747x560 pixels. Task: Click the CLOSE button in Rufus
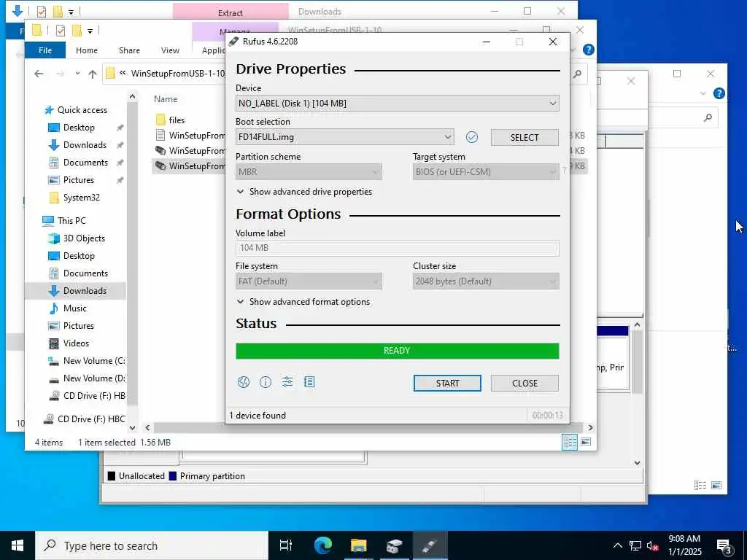click(x=525, y=384)
